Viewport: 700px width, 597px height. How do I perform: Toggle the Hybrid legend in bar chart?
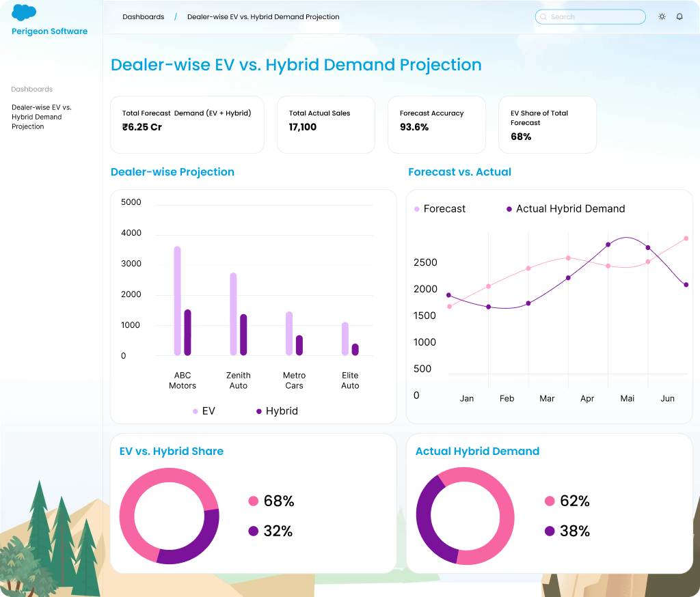[277, 411]
